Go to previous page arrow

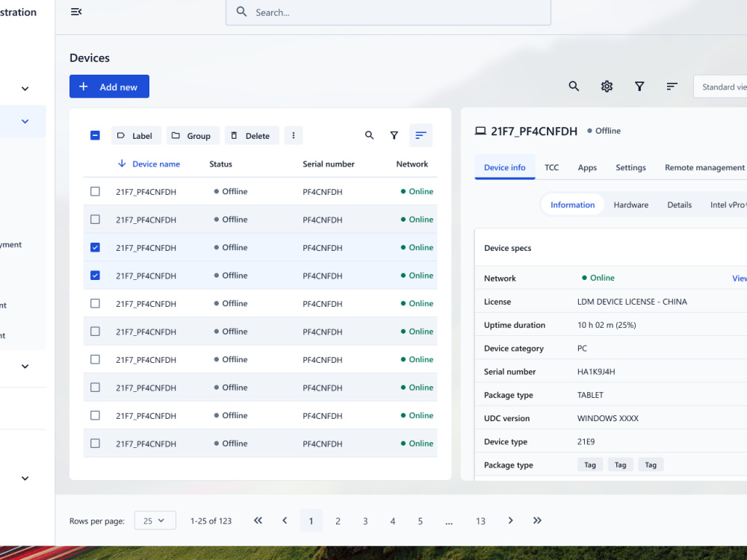[x=285, y=520]
